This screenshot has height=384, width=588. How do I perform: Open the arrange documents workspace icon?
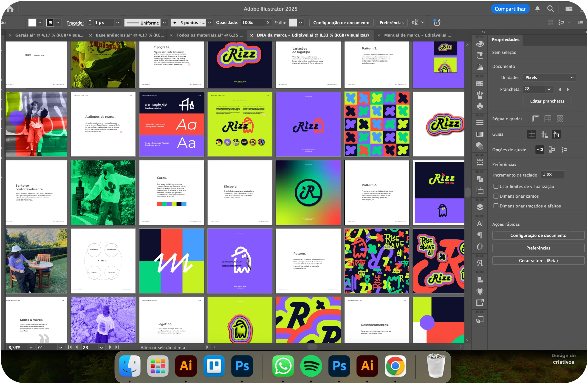point(569,9)
